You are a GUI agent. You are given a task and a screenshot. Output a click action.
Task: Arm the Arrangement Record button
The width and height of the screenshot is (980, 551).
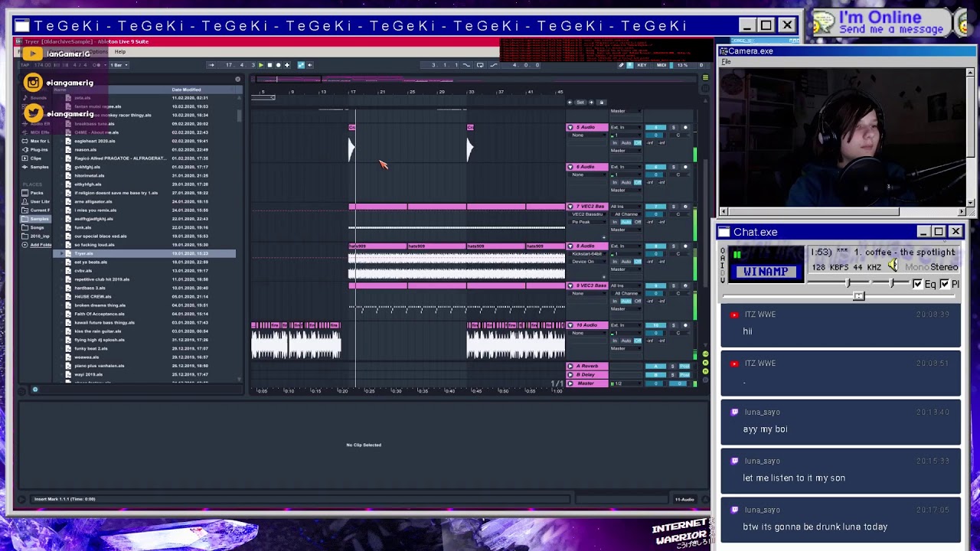(279, 65)
